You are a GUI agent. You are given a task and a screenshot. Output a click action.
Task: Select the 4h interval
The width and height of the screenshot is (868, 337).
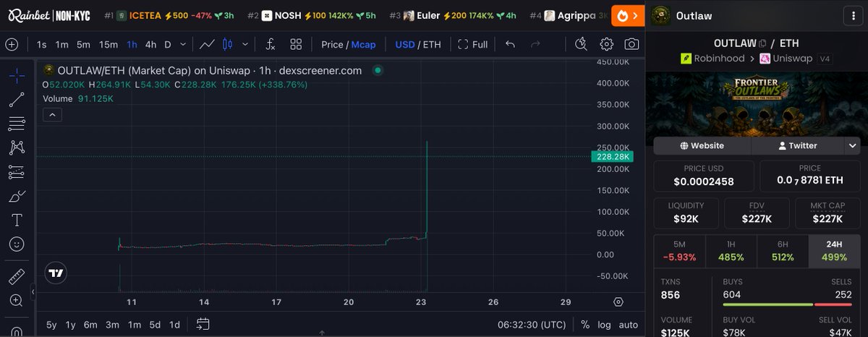pos(150,44)
